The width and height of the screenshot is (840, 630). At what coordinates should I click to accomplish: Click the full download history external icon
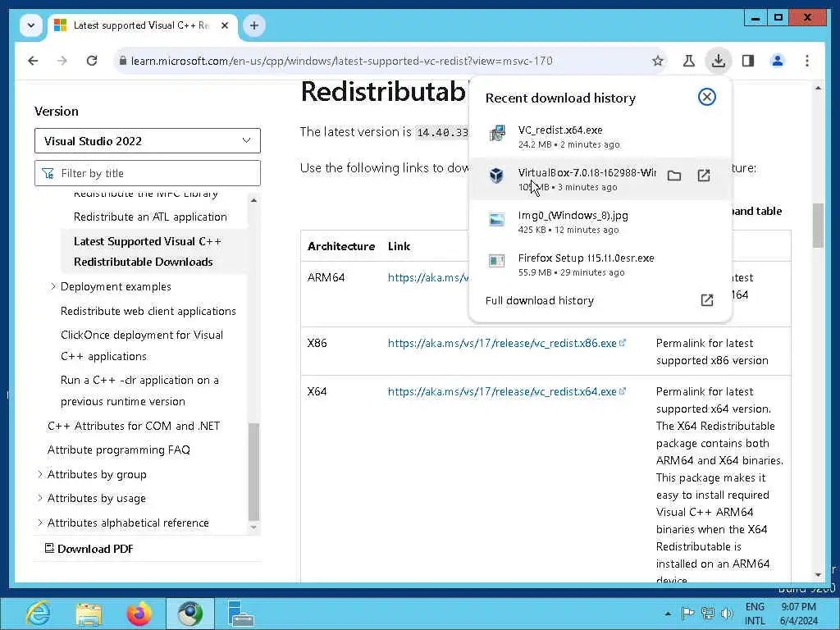pos(706,300)
